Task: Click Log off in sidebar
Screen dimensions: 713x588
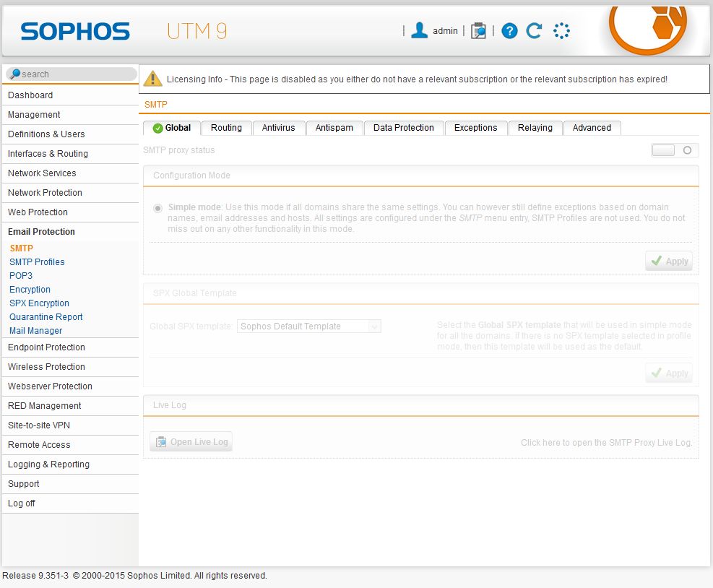Action: coord(70,504)
